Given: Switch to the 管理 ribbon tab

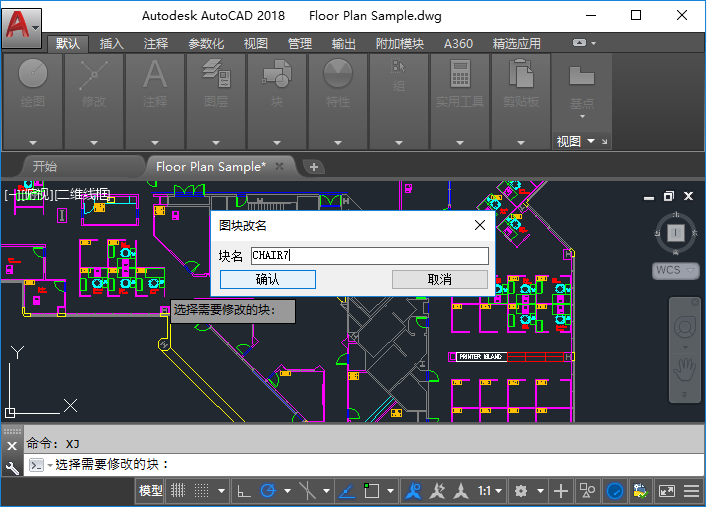Looking at the screenshot, I should point(300,44).
